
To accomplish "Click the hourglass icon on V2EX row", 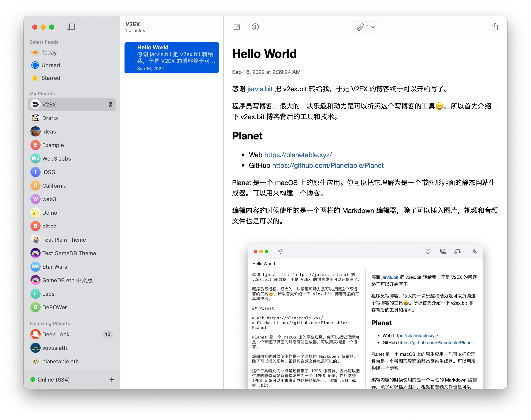I will click(111, 105).
